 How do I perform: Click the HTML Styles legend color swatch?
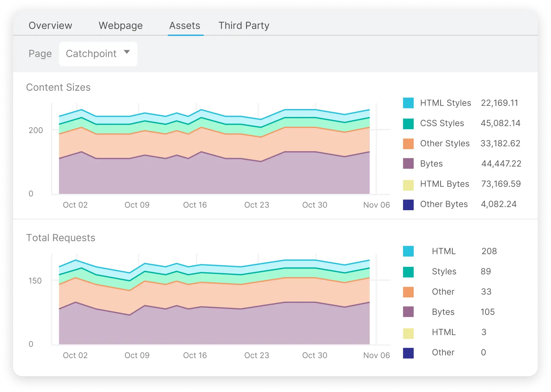coord(408,102)
